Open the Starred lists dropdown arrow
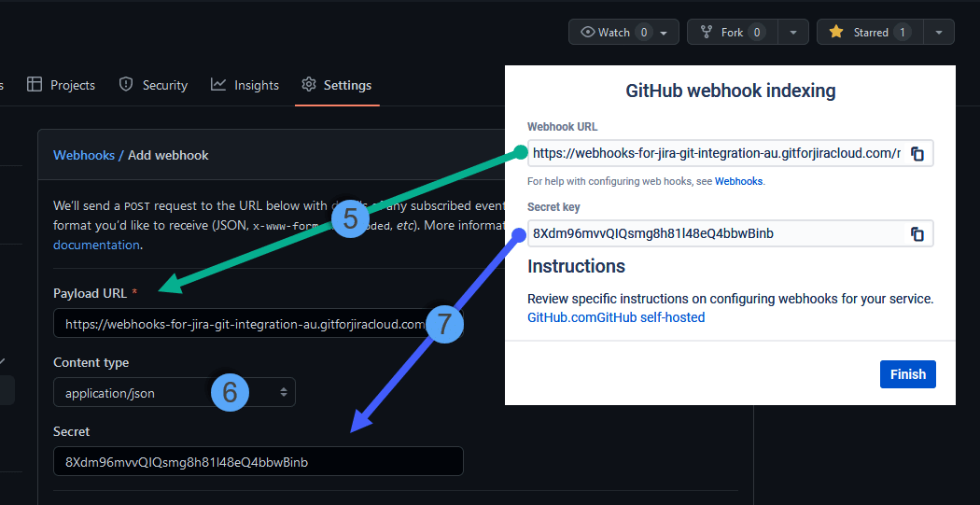This screenshot has width=980, height=505. click(939, 33)
